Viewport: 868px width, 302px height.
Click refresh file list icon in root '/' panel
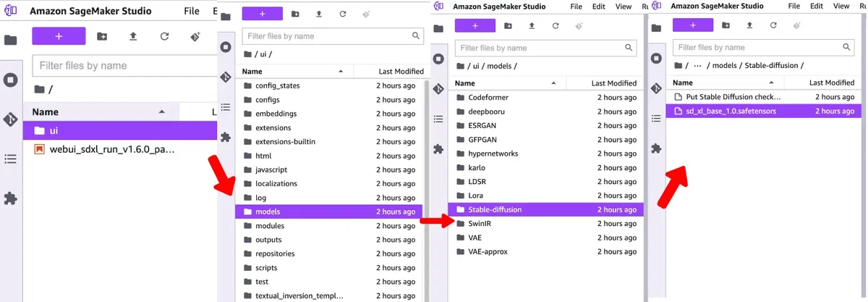164,36
